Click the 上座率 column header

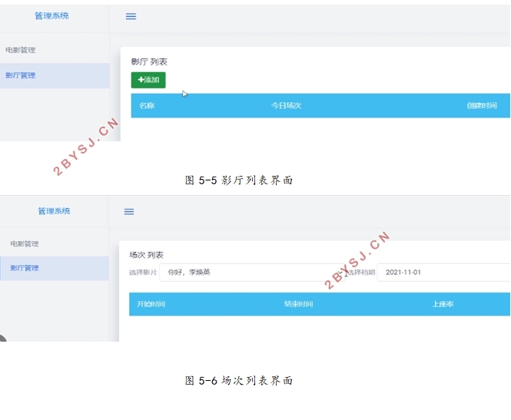443,304
